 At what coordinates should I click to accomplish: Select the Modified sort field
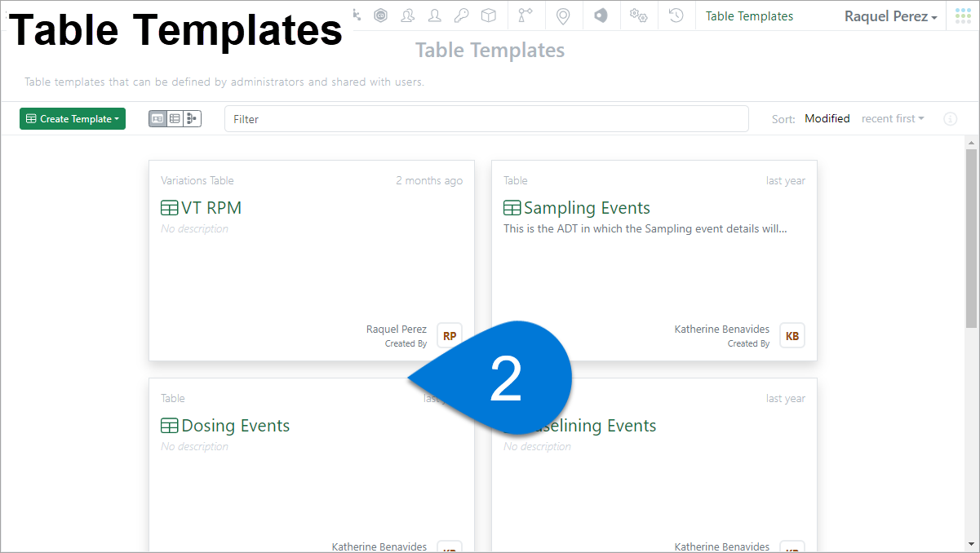tap(827, 119)
